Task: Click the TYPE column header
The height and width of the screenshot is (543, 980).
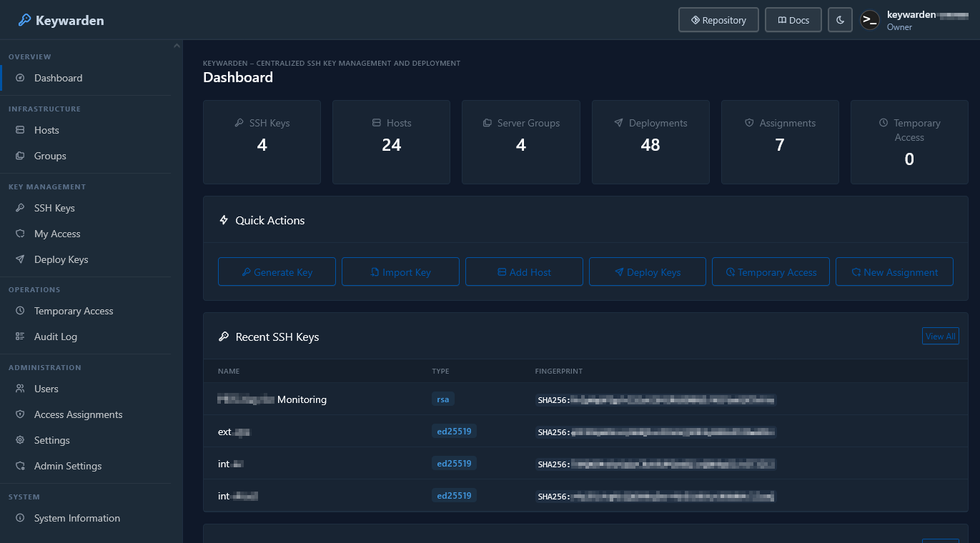Action: click(x=440, y=372)
